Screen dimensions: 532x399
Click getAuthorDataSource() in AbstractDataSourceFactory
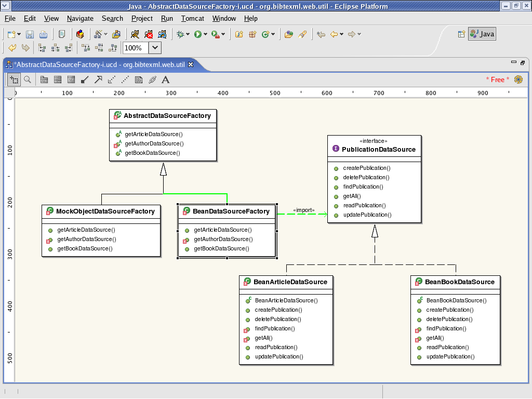coord(154,143)
